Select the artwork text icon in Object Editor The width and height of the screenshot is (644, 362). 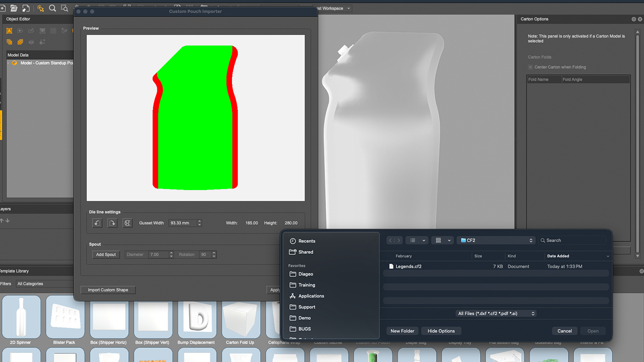(9, 31)
